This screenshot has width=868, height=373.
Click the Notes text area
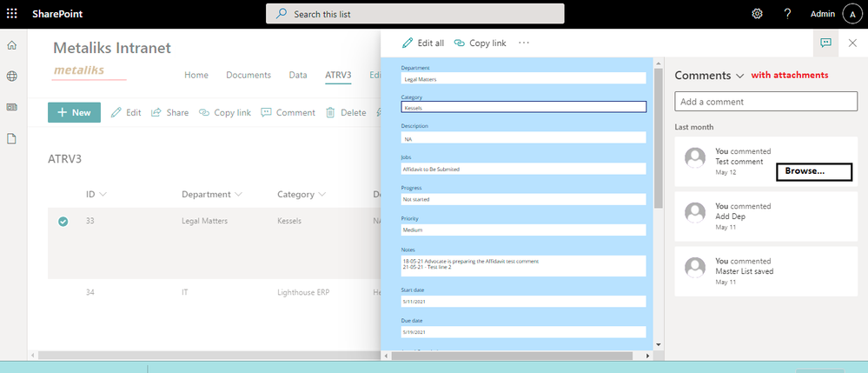click(x=524, y=265)
